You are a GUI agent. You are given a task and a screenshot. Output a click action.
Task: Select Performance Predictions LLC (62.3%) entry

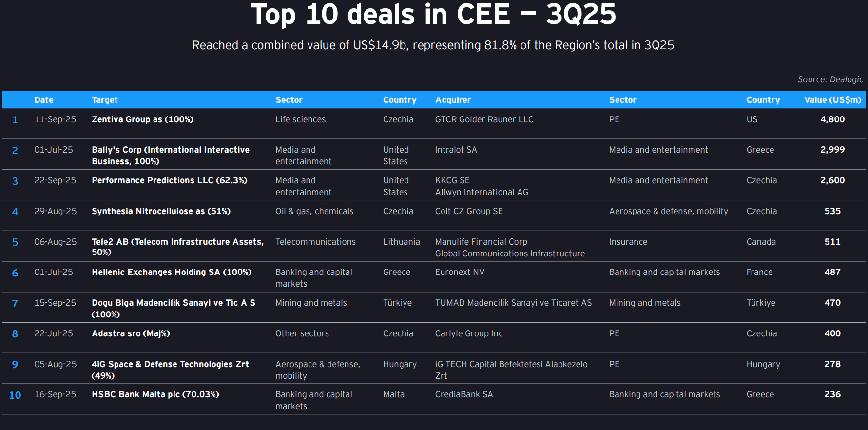[169, 180]
